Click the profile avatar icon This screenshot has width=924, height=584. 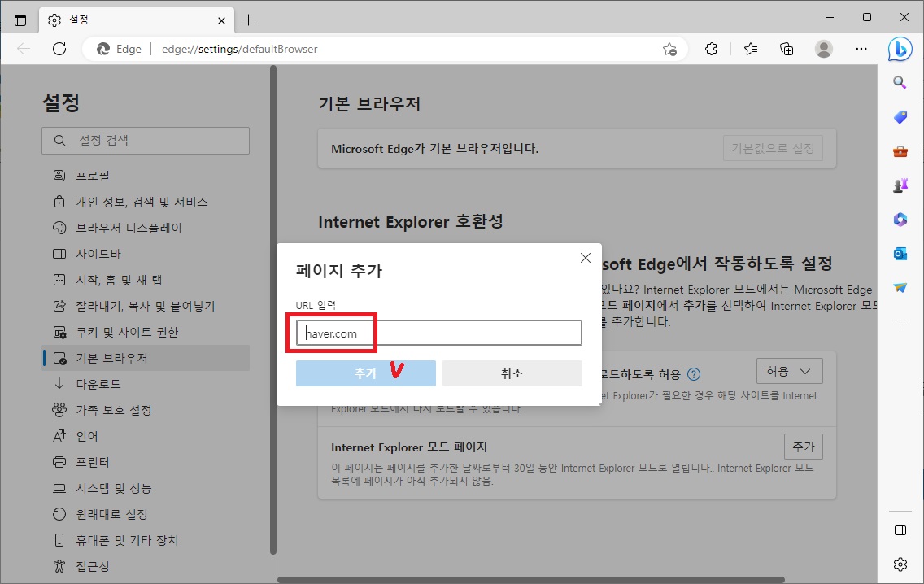823,49
